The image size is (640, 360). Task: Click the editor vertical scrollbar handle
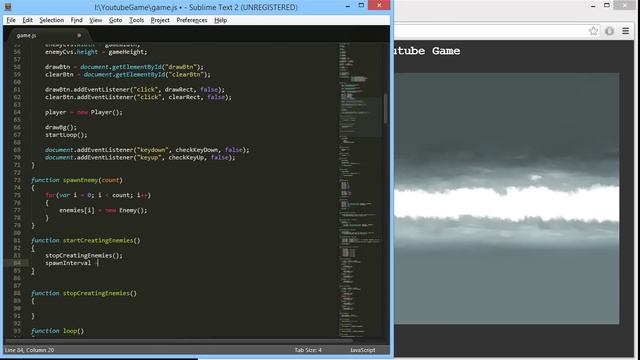click(386, 108)
